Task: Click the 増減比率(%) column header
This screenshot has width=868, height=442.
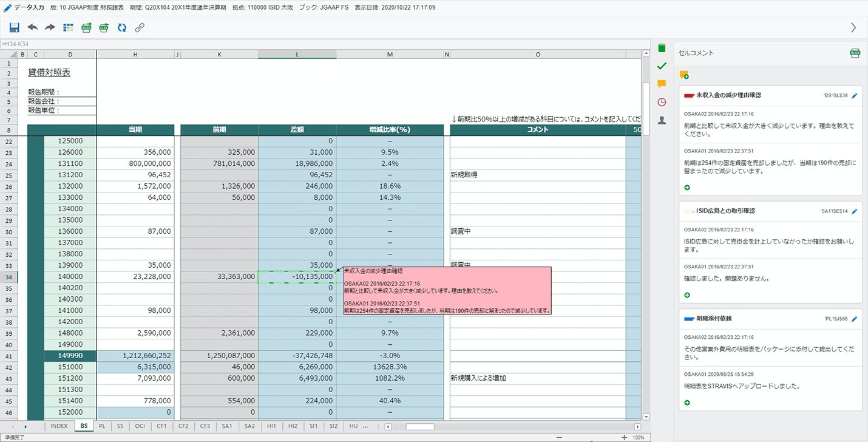Action: tap(390, 130)
